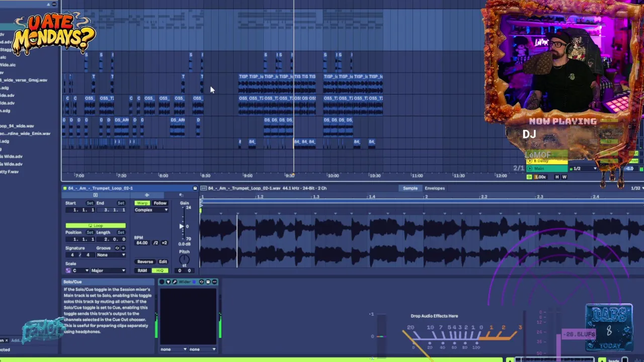Click the Set button next to End

click(121, 203)
